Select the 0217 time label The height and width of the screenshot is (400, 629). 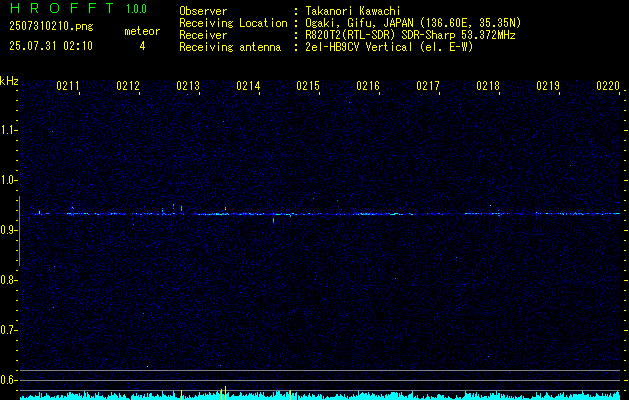point(428,86)
